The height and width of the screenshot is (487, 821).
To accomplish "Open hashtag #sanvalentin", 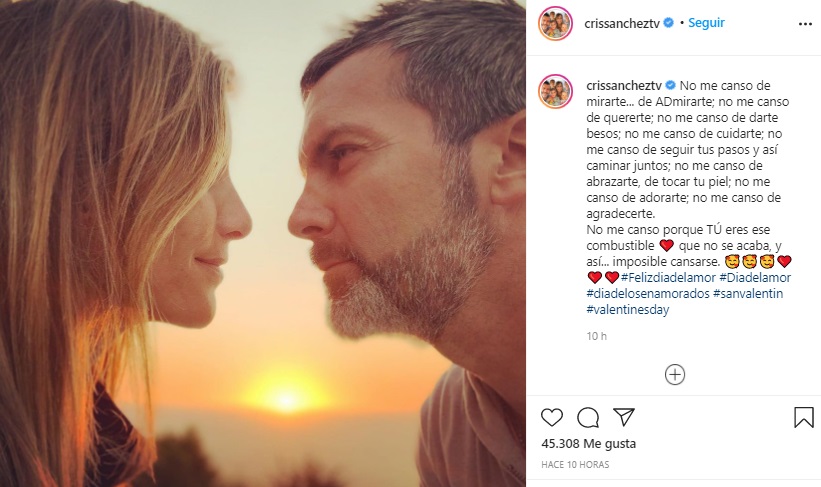I will [x=748, y=293].
